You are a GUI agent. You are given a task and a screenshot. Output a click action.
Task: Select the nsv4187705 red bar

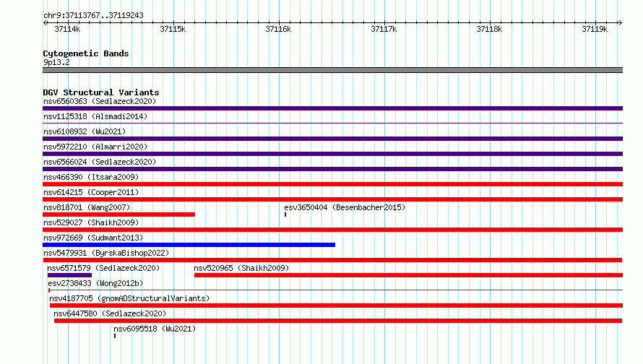[336, 305]
